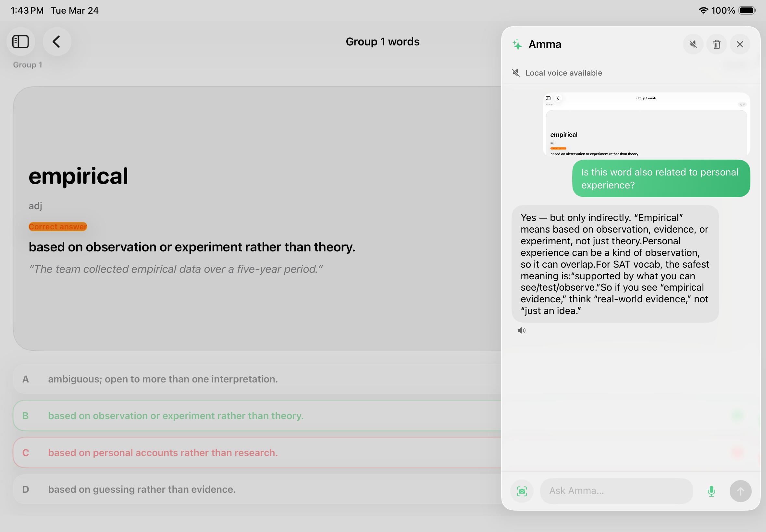Toggle the sidebar panel icon
The height and width of the screenshot is (532, 766).
[21, 42]
